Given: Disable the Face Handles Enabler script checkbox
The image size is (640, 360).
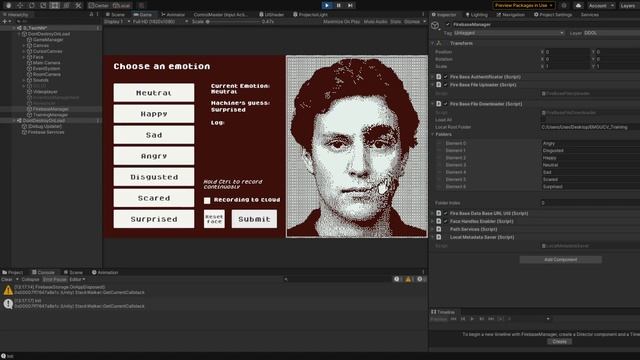Looking at the screenshot, I should point(446,221).
